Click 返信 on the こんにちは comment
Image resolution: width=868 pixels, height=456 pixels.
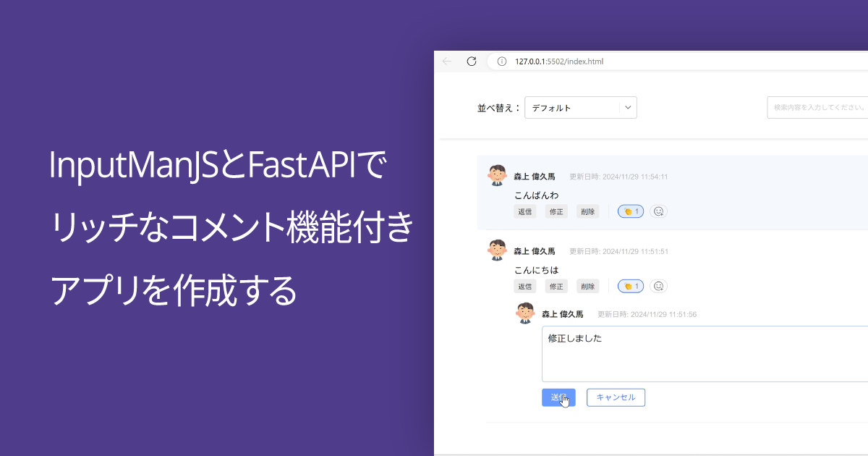(525, 286)
